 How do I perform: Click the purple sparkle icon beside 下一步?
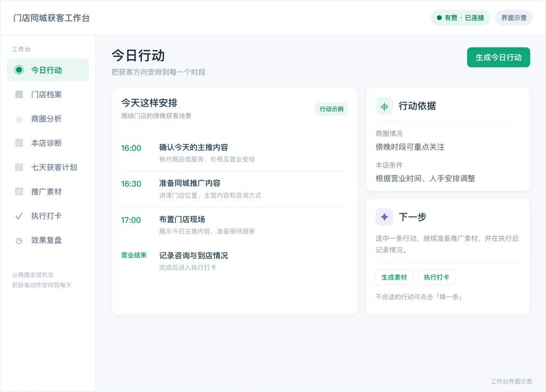pyautogui.click(x=384, y=217)
